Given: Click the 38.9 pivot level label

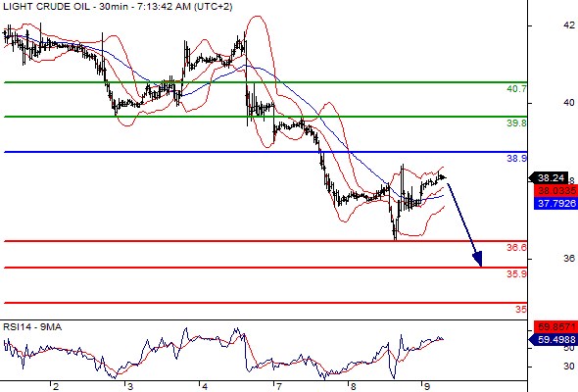Looking at the screenshot, I should 516,159.
